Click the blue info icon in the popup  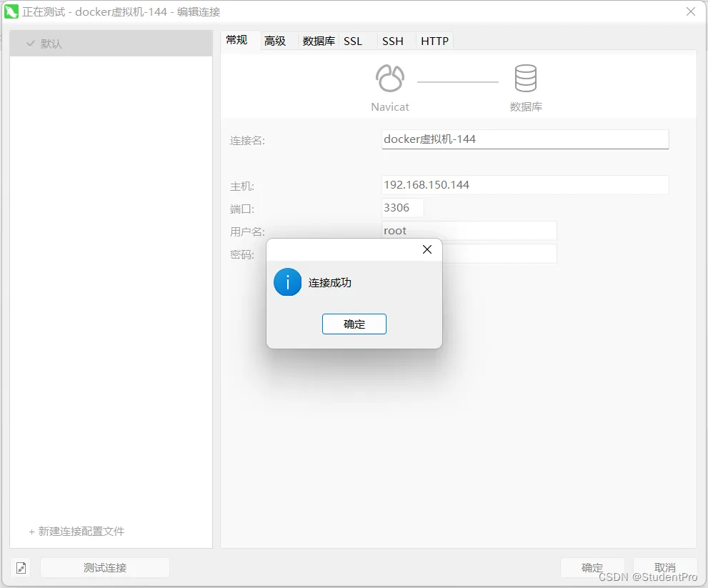coord(287,282)
